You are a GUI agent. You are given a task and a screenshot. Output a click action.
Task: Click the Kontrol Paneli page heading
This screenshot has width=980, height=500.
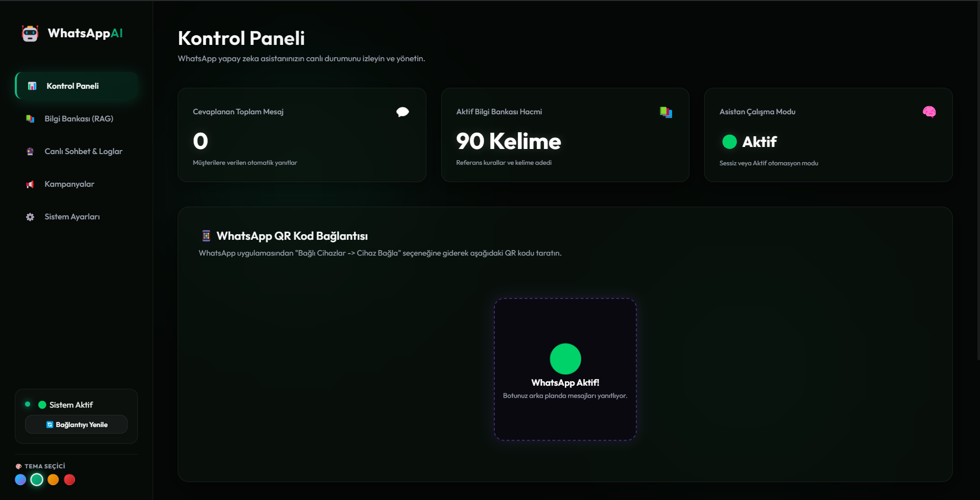[x=241, y=38]
